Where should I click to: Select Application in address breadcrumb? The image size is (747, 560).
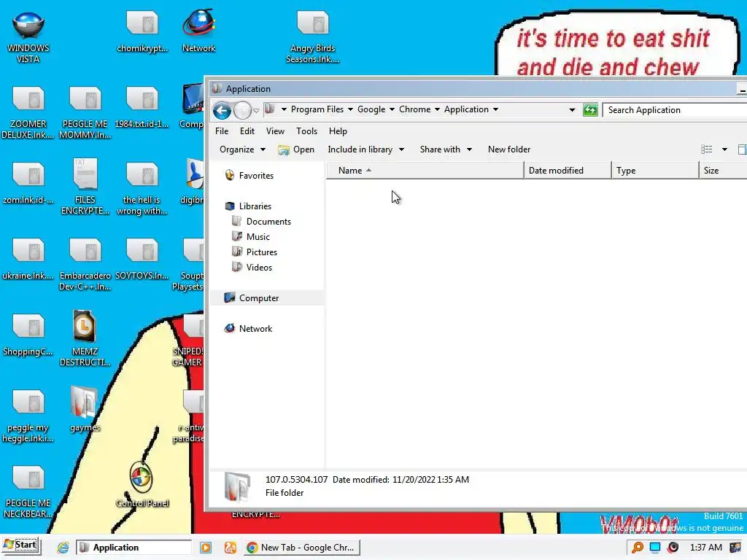pyautogui.click(x=466, y=109)
